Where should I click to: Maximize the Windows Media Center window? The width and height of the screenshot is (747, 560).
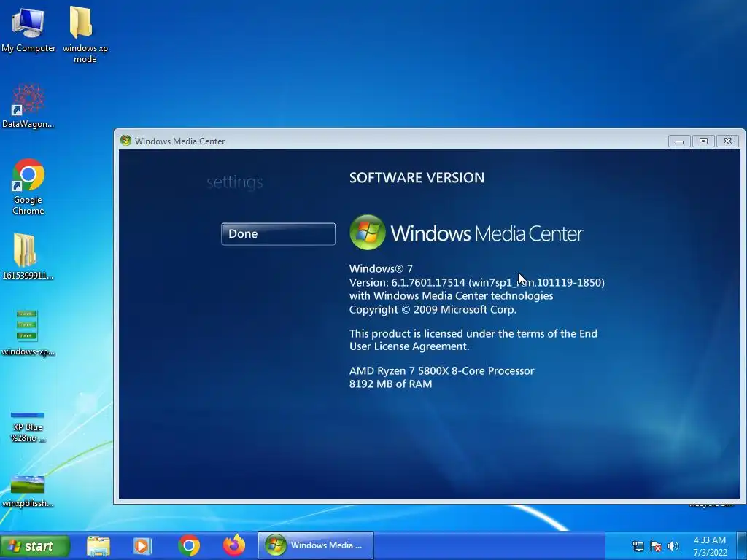703,141
